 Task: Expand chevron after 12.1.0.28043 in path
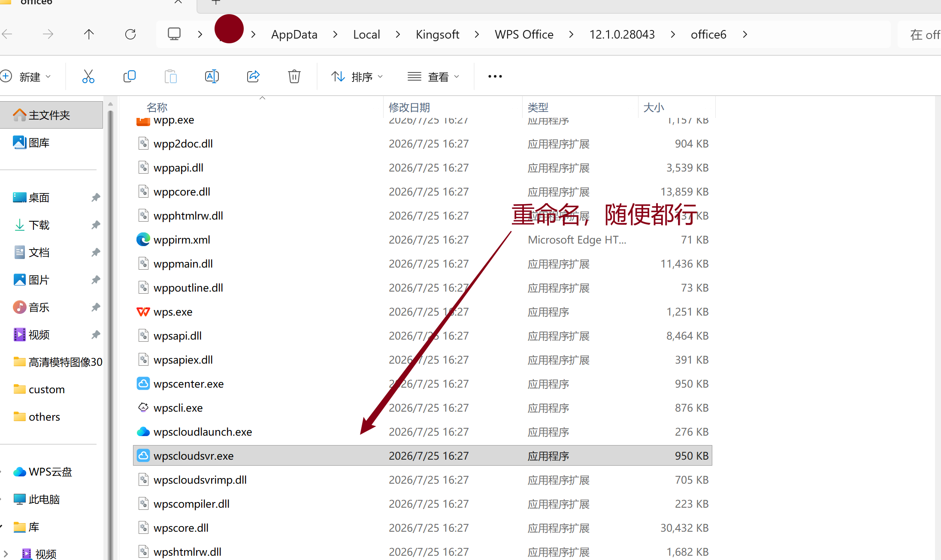click(x=673, y=34)
